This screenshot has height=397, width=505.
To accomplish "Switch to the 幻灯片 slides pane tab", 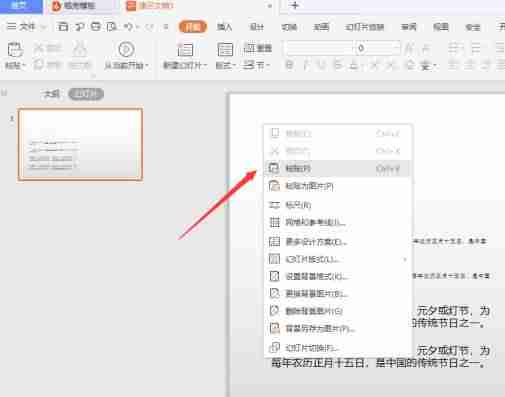I will click(x=86, y=94).
